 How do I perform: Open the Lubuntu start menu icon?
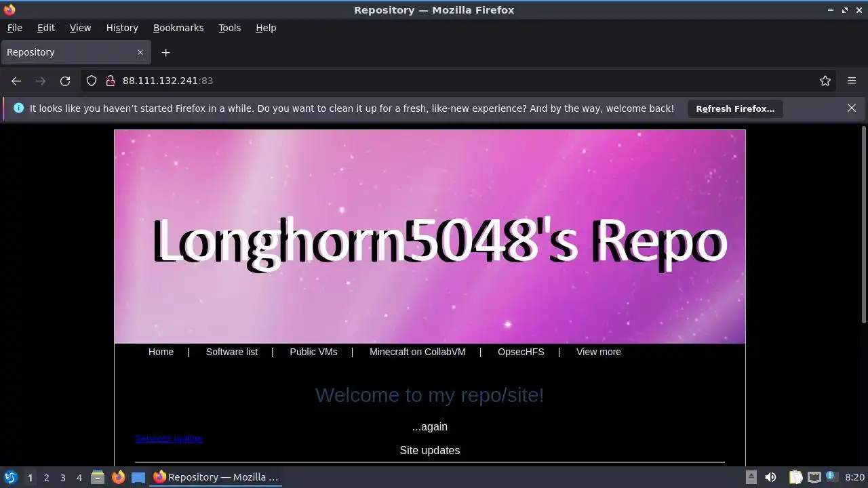pos(11,477)
